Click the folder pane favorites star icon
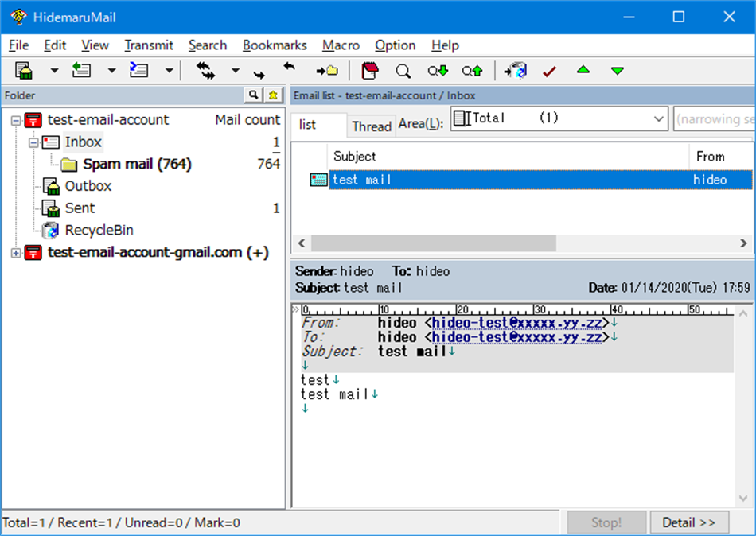The height and width of the screenshot is (536, 756). click(273, 95)
